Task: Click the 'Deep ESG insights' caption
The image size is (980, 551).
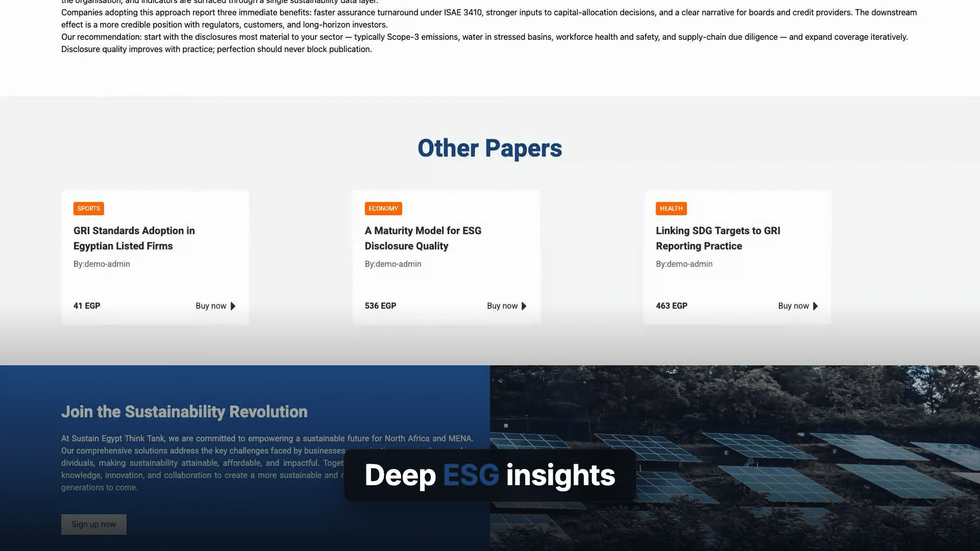Action: (x=490, y=475)
